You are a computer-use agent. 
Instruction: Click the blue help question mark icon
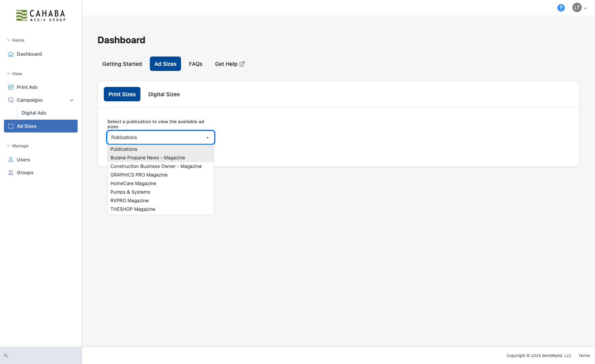click(561, 8)
